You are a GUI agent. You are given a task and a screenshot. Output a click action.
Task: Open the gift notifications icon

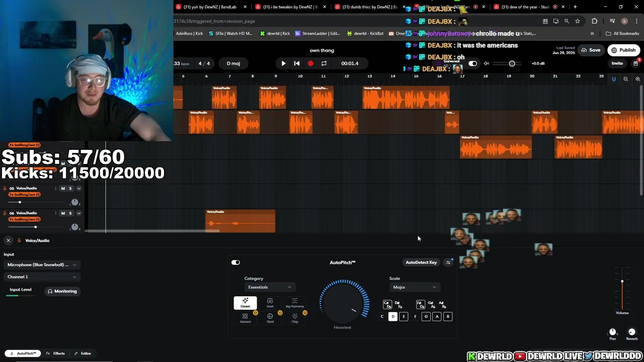pyautogui.click(x=636, y=63)
